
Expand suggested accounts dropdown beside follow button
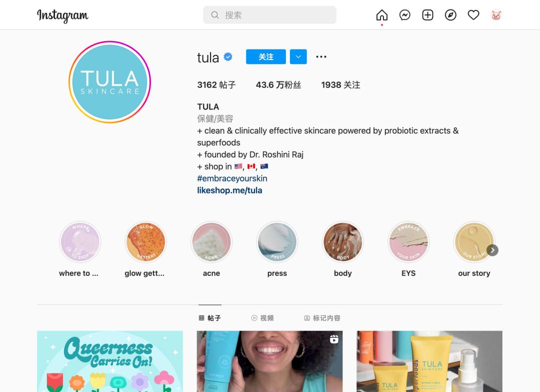(298, 57)
